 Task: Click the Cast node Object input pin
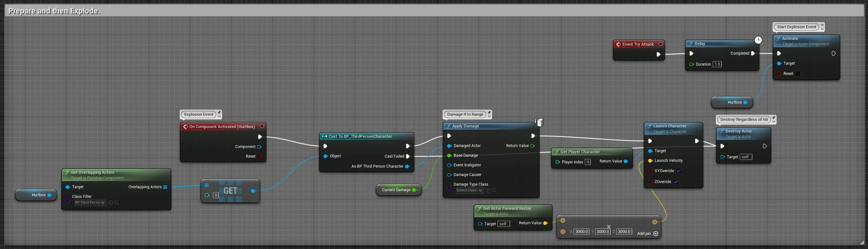pyautogui.click(x=325, y=156)
